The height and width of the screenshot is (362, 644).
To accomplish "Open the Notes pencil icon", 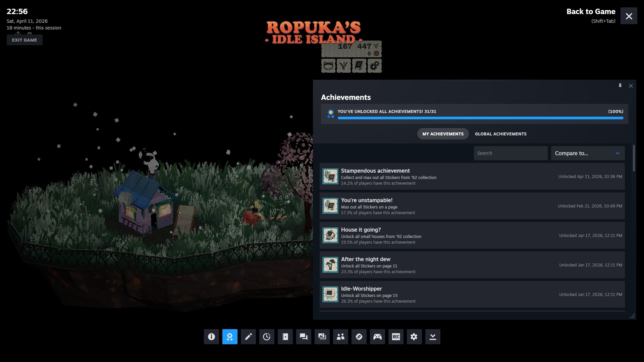I will tap(248, 337).
